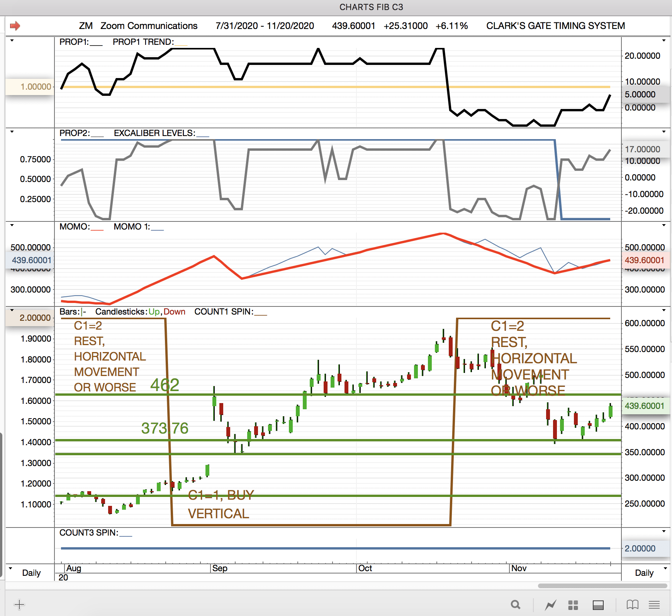Click the 462 level annotation
Screen dimensions: 672x616
[x=165, y=385]
